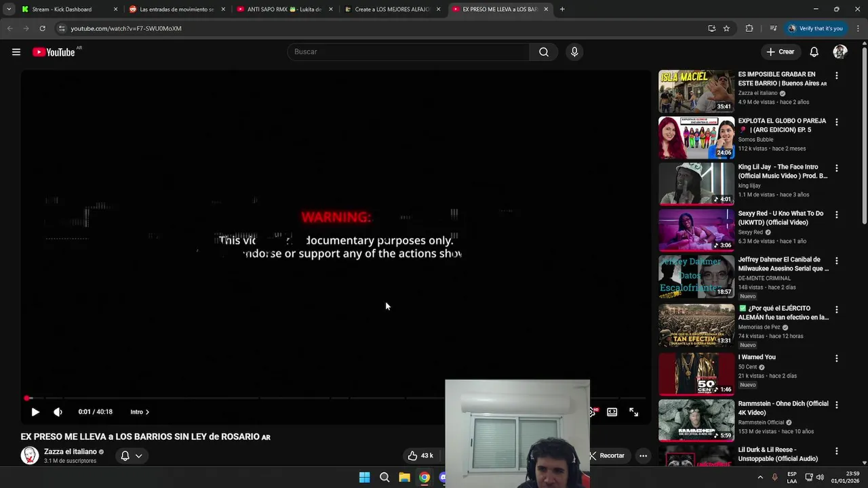Open Windows taskbar search
The width and height of the screenshot is (868, 488).
(x=384, y=477)
